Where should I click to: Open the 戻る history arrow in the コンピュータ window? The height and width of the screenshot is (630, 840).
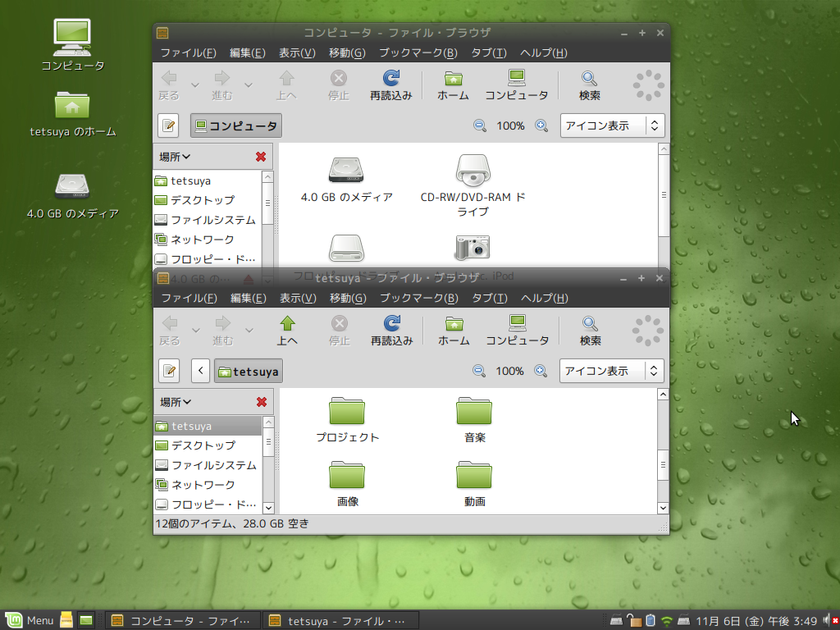[195, 85]
